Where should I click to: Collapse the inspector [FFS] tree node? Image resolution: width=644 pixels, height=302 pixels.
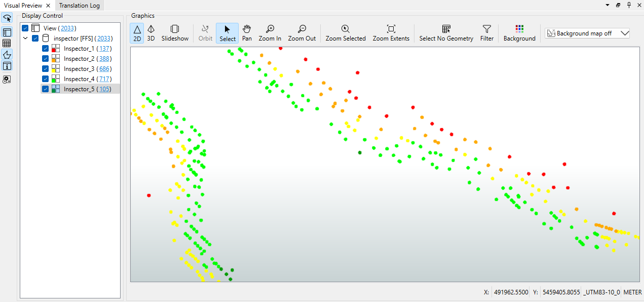tap(25, 39)
